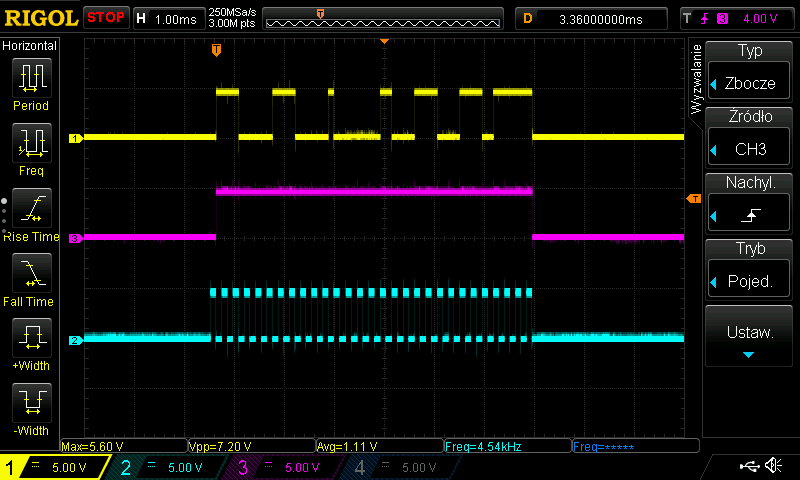The height and width of the screenshot is (480, 800).
Task: Click the trigger level marker on right edge
Action: click(x=694, y=198)
